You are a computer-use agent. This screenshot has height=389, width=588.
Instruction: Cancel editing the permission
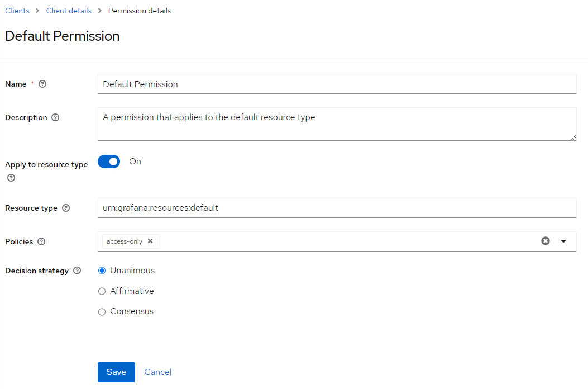157,372
